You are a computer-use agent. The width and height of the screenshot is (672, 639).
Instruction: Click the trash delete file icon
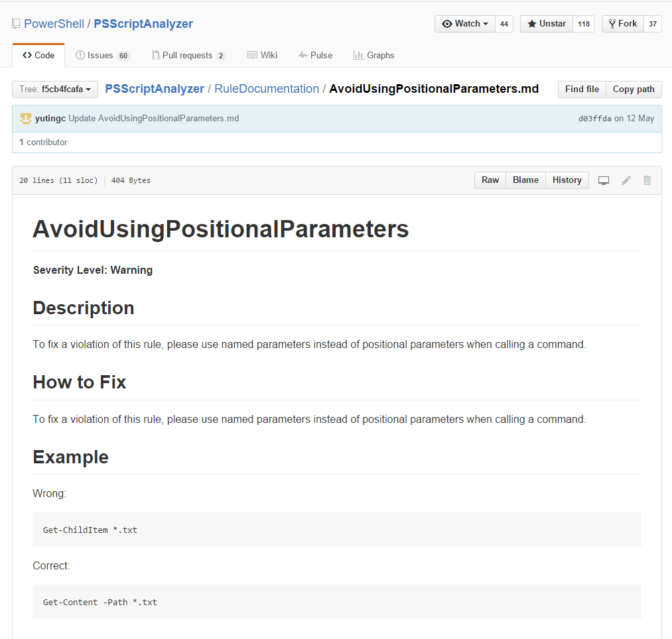click(x=647, y=180)
